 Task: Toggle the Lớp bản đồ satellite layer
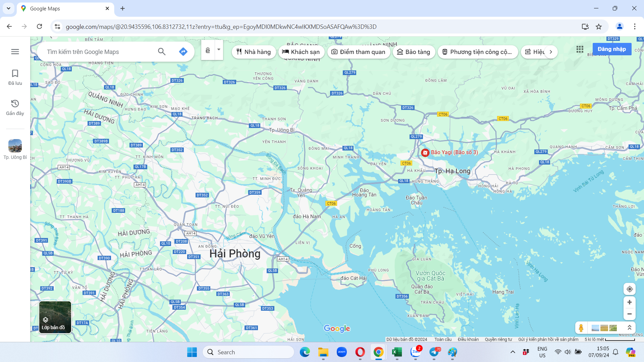click(55, 317)
